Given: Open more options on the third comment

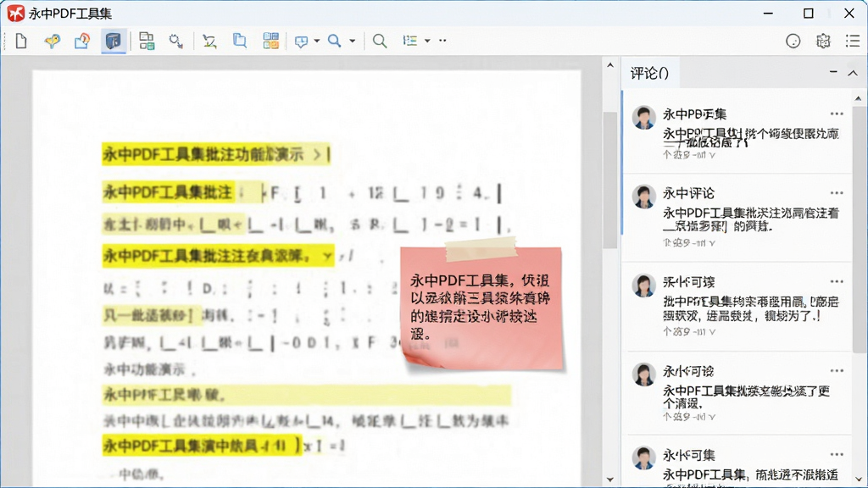Looking at the screenshot, I should click(x=837, y=281).
